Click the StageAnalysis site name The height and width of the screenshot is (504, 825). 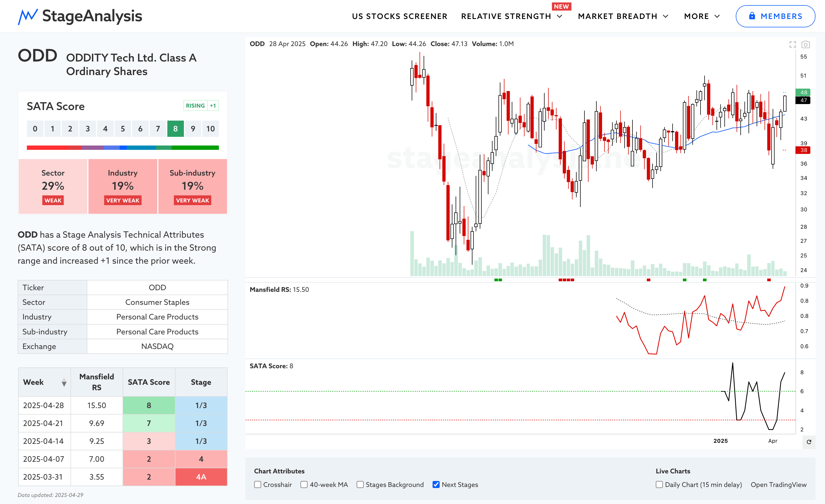click(92, 16)
